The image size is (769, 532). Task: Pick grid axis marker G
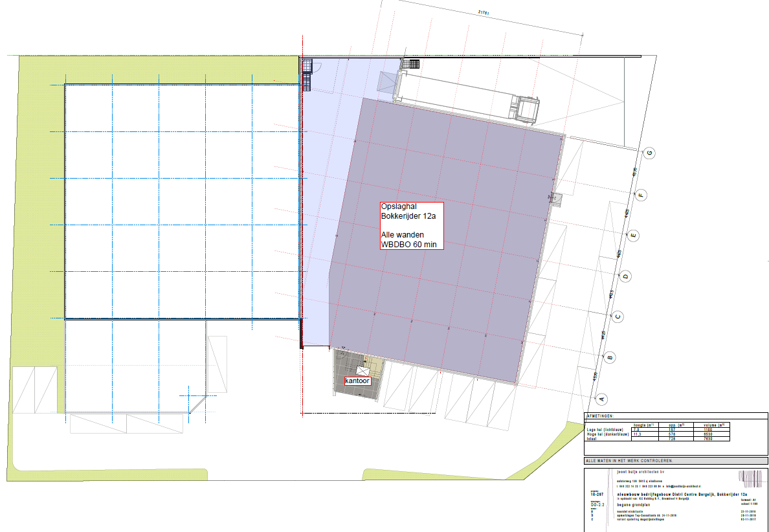pos(649,153)
